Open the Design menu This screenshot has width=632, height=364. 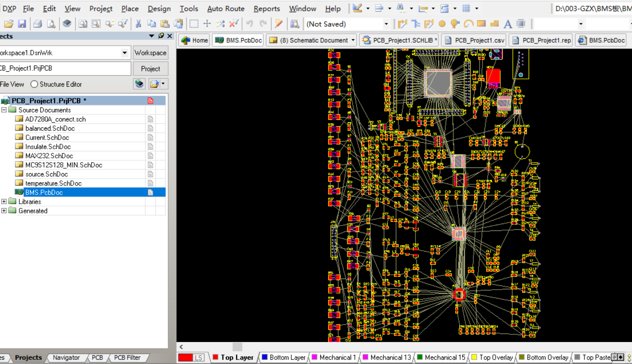[x=159, y=8]
